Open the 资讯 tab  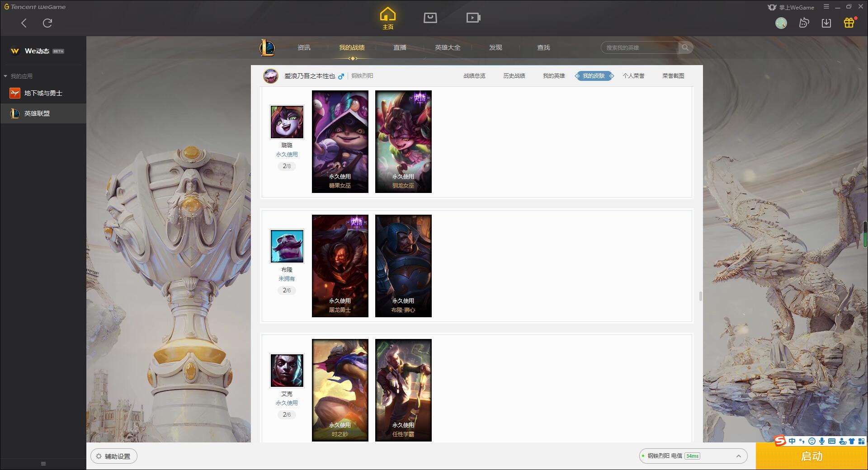click(x=304, y=47)
